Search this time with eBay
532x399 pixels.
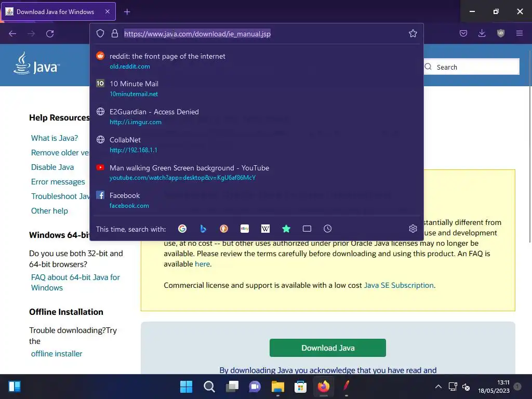click(x=245, y=229)
